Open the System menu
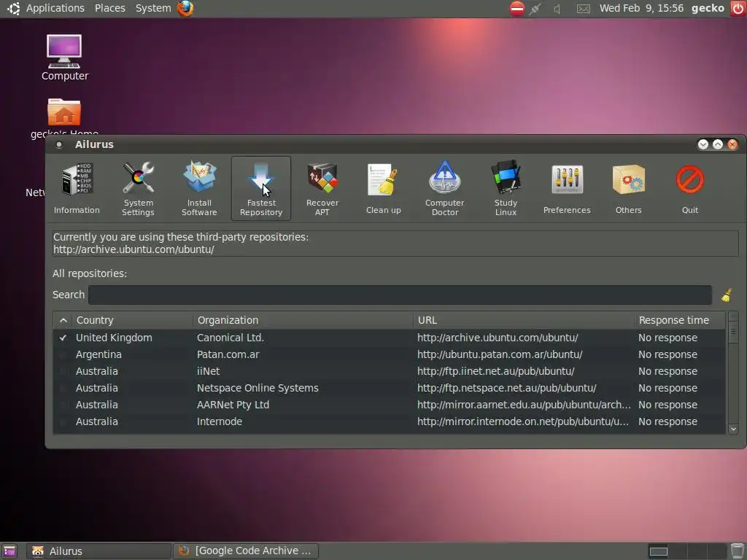This screenshot has height=560, width=747. pos(153,8)
